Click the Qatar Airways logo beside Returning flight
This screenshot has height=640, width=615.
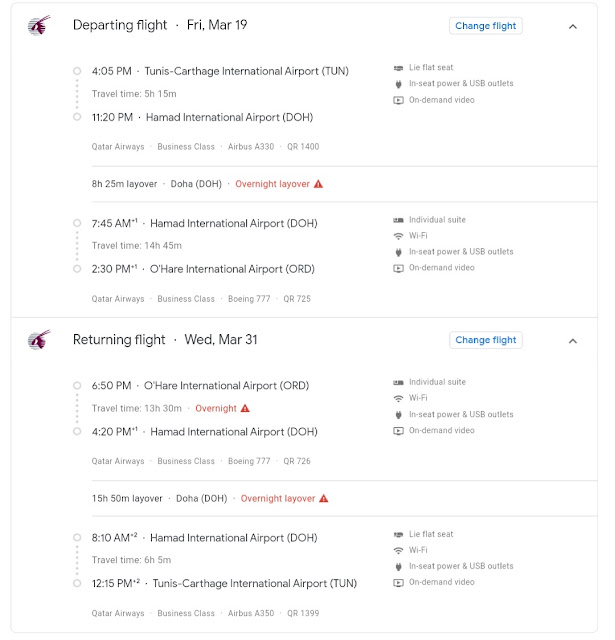(39, 340)
